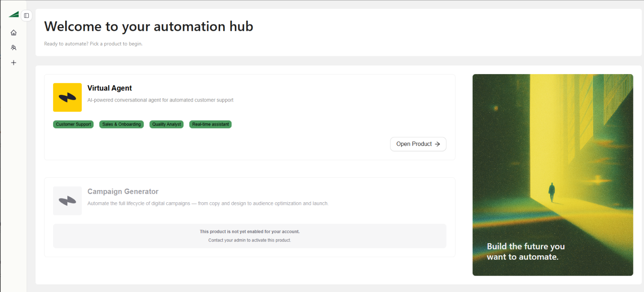Select the Customer Support tag
This screenshot has height=292, width=644.
pos(73,124)
